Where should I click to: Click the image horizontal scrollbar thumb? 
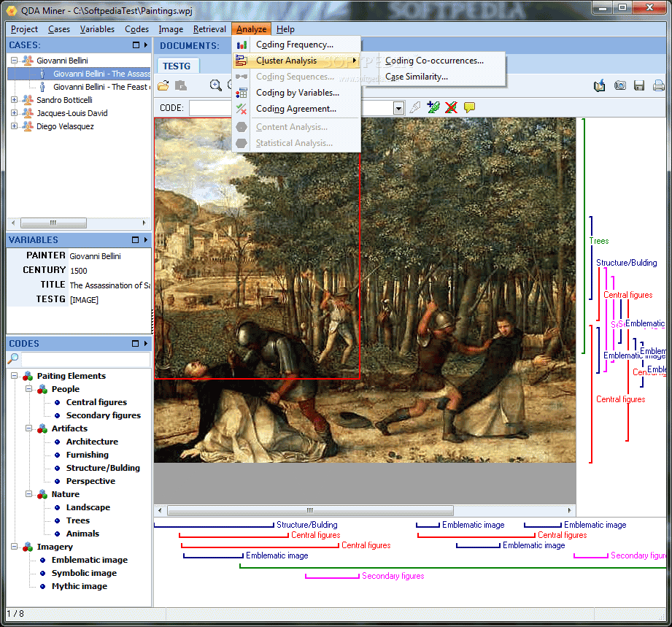310,510
